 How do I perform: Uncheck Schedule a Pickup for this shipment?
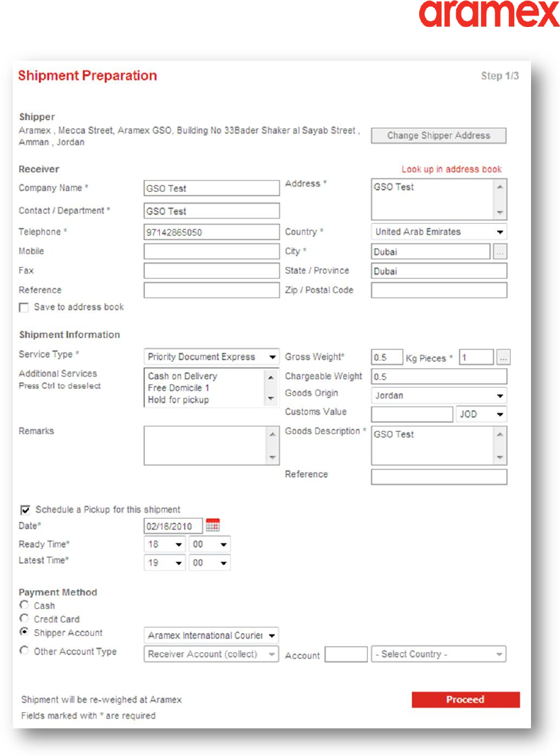[25, 510]
